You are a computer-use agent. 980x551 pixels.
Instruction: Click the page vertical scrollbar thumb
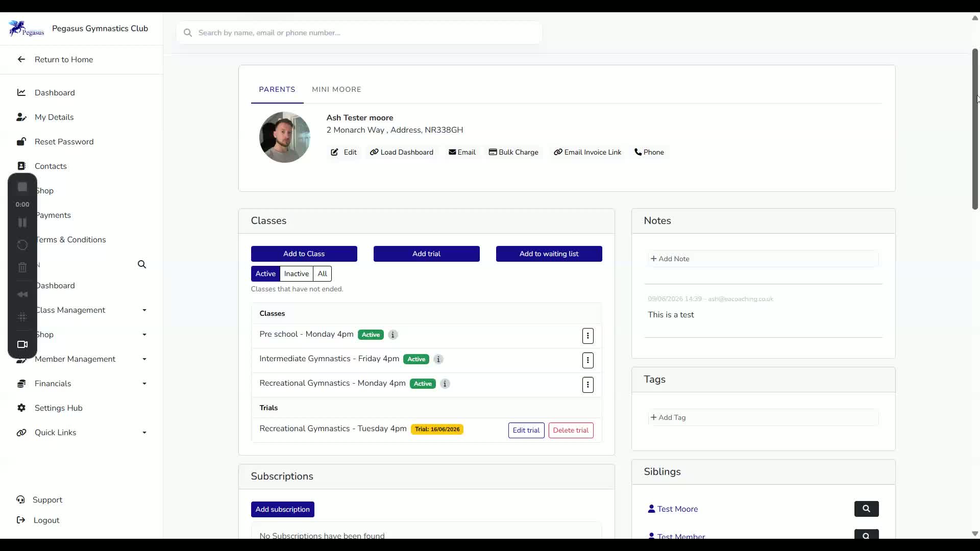(975, 129)
